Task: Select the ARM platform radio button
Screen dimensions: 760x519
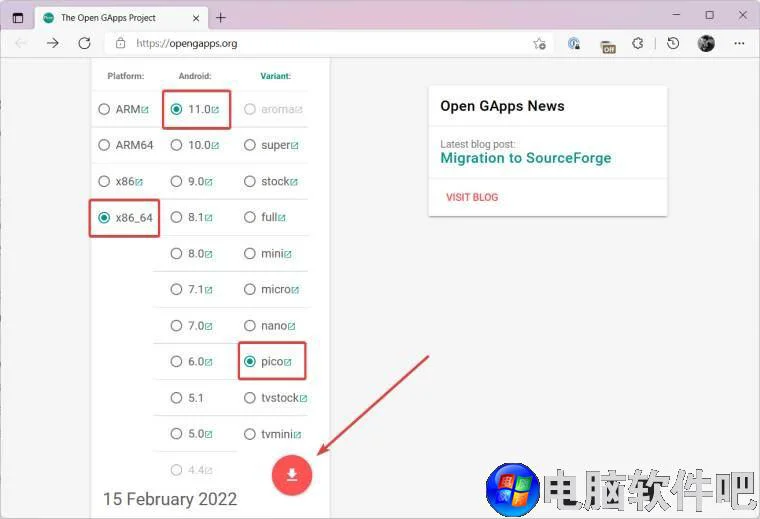Action: pos(104,109)
